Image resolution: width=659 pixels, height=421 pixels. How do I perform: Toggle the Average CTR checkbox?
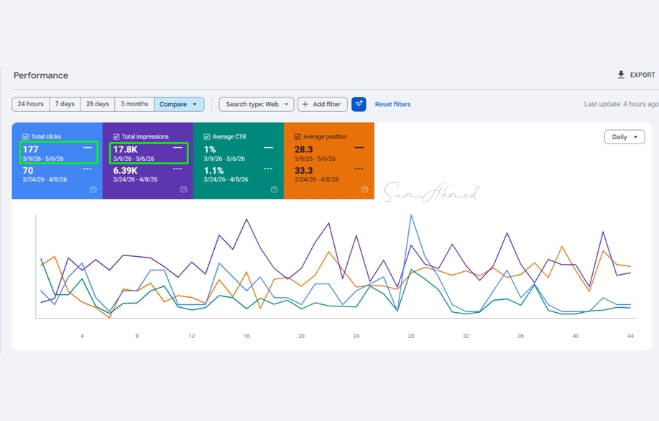[x=207, y=137]
